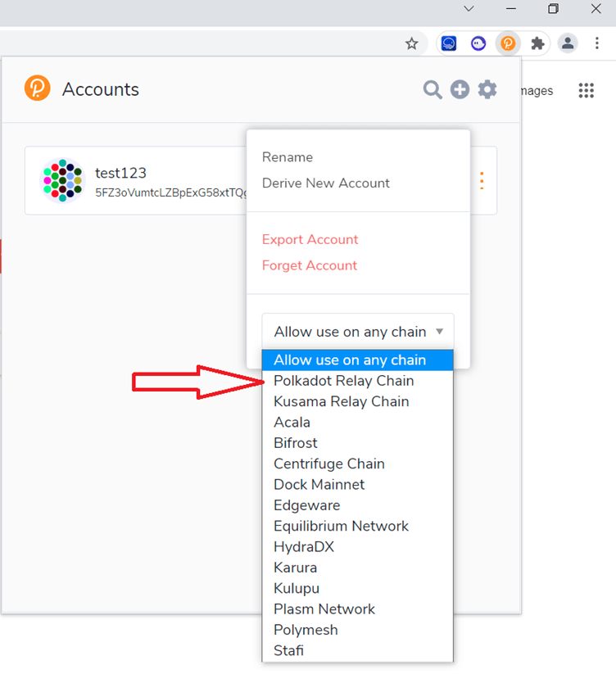Viewport: 616px width, 674px height.
Task: Click the polkadot{.js} extension toolbar icon
Action: pyautogui.click(x=508, y=43)
